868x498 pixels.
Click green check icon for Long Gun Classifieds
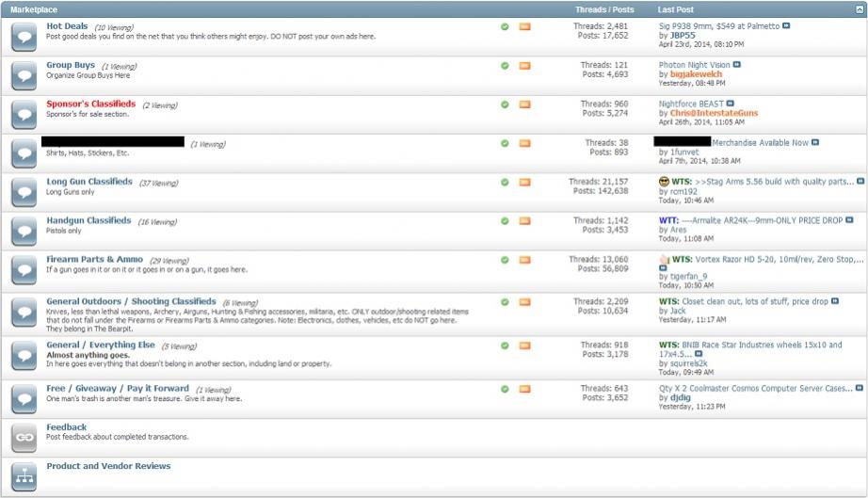(505, 182)
